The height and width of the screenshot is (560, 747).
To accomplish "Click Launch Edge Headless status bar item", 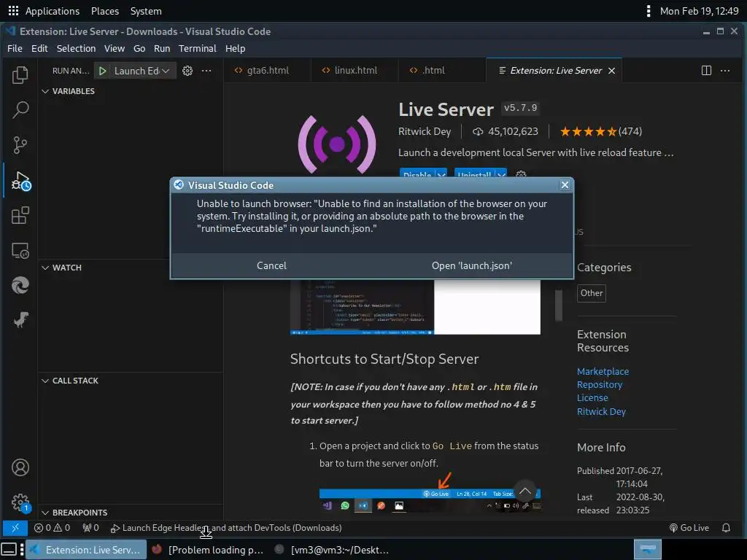I will [226, 528].
